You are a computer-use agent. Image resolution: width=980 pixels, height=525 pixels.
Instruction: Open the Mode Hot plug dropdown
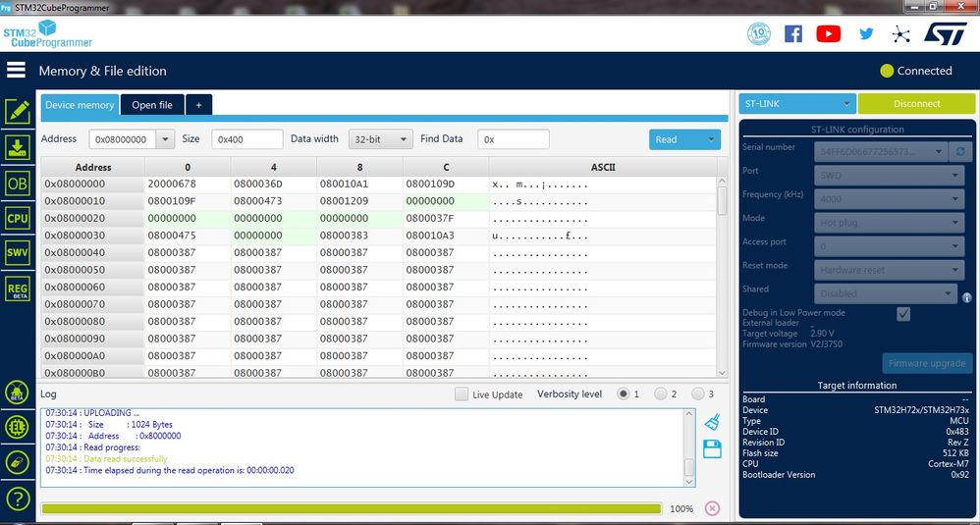pyautogui.click(x=889, y=223)
